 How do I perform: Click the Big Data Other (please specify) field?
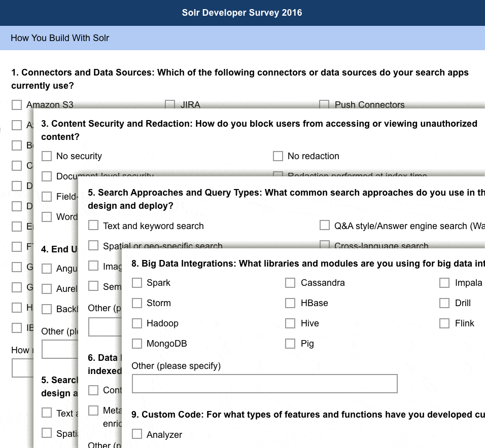265,384
